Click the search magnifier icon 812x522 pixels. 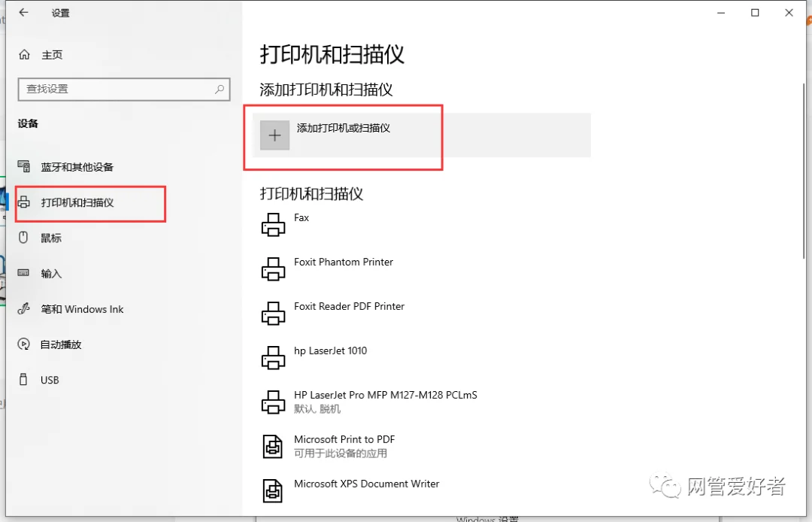pyautogui.click(x=220, y=90)
